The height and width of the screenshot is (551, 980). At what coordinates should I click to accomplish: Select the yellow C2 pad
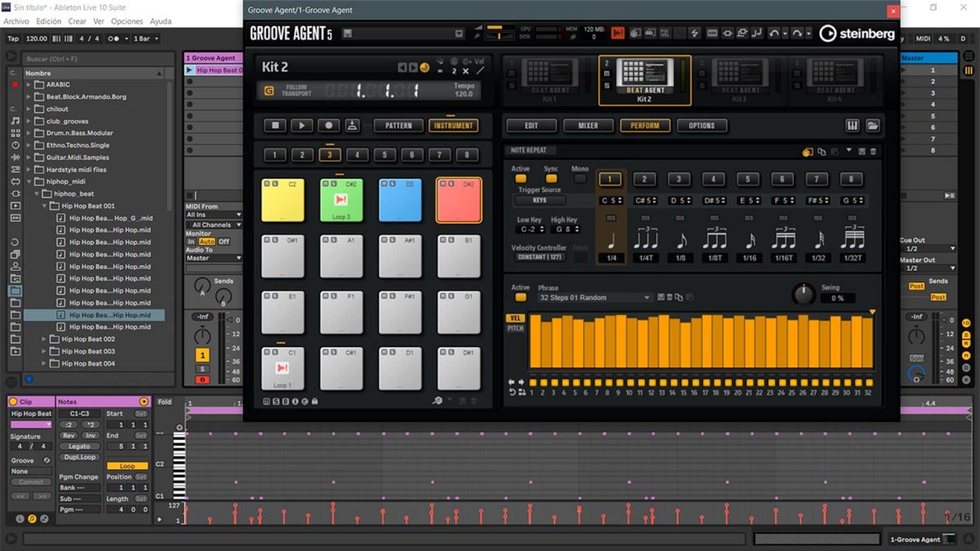283,200
